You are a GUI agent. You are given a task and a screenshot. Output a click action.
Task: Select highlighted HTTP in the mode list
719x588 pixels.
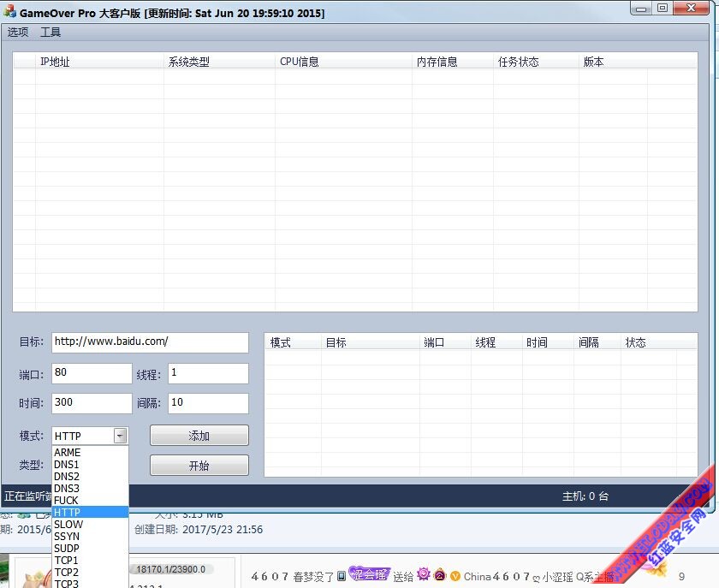90,512
